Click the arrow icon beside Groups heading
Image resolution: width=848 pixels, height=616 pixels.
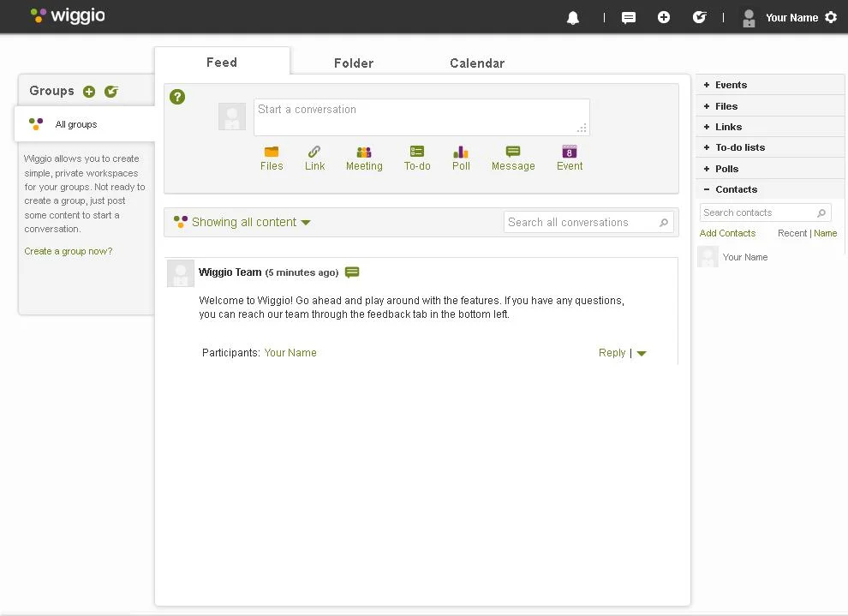pos(110,92)
